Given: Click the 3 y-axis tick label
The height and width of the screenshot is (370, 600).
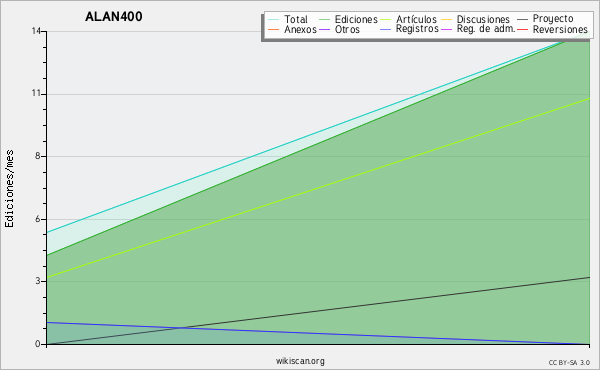Looking at the screenshot, I should pyautogui.click(x=38, y=281).
